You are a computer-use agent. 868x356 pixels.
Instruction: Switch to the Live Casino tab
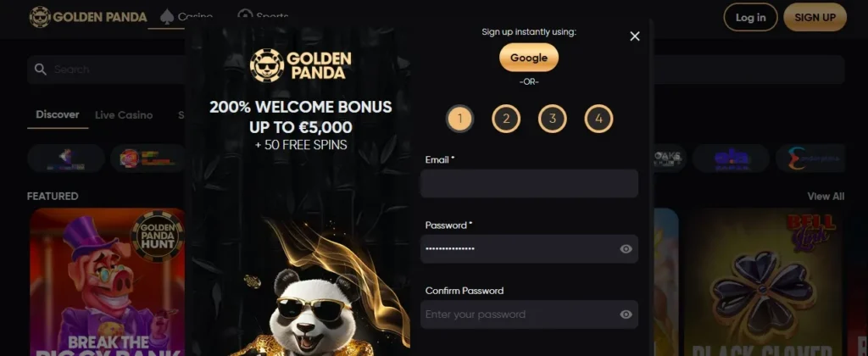124,115
